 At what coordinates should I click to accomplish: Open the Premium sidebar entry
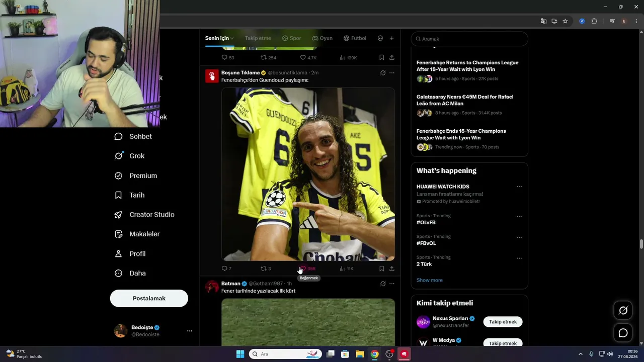point(135,175)
